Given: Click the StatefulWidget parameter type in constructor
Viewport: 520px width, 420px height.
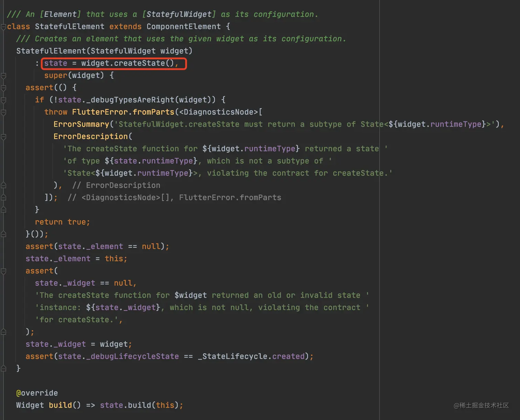Looking at the screenshot, I should click(x=123, y=51).
